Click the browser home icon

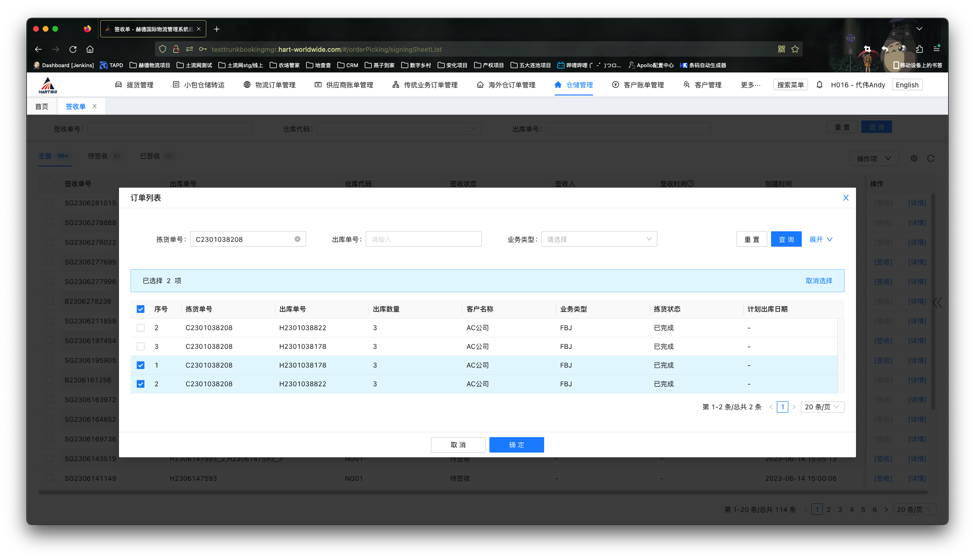90,49
